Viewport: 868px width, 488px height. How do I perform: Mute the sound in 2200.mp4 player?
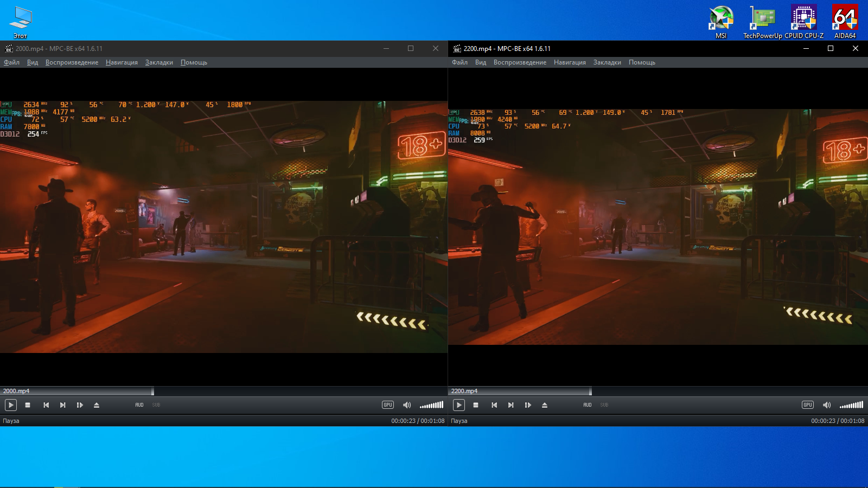tap(827, 405)
